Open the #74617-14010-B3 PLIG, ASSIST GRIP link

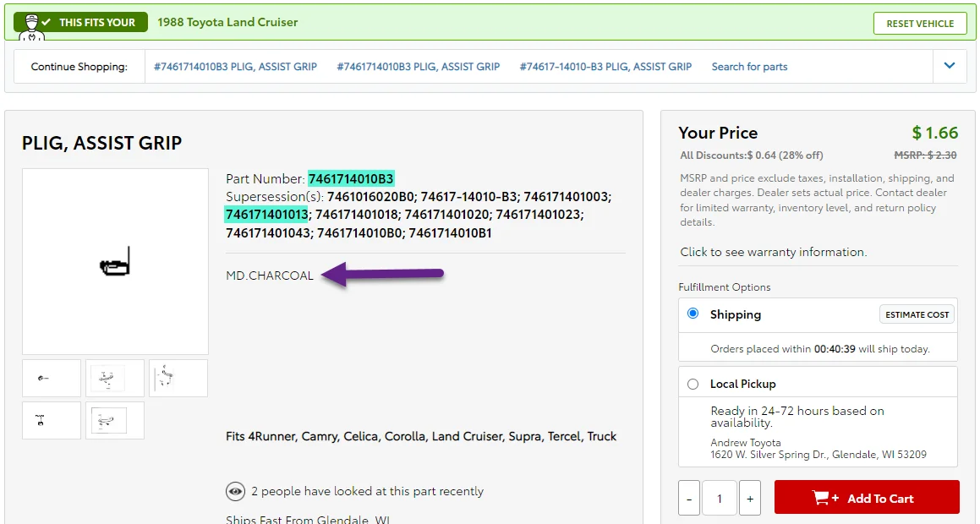click(605, 66)
